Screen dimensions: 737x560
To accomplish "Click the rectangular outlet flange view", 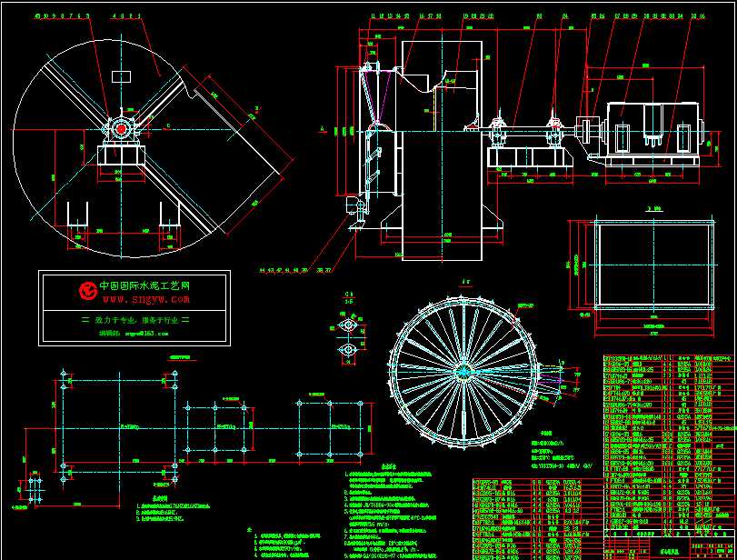I will point(641,265).
